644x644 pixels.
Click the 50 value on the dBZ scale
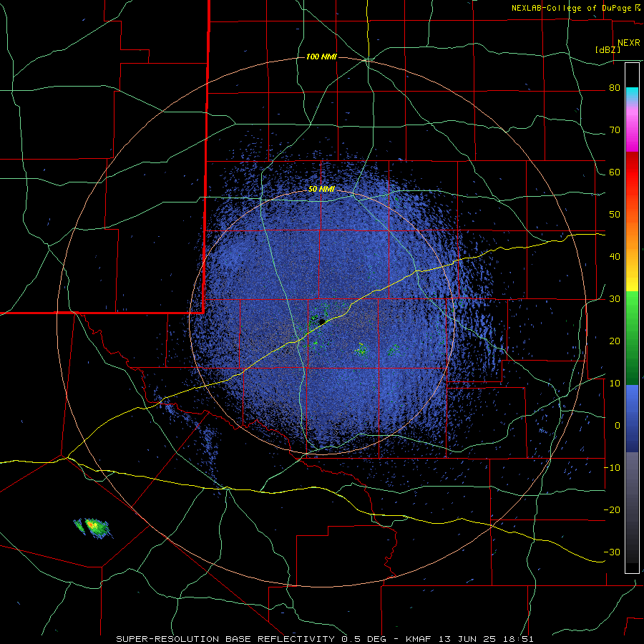[615, 215]
